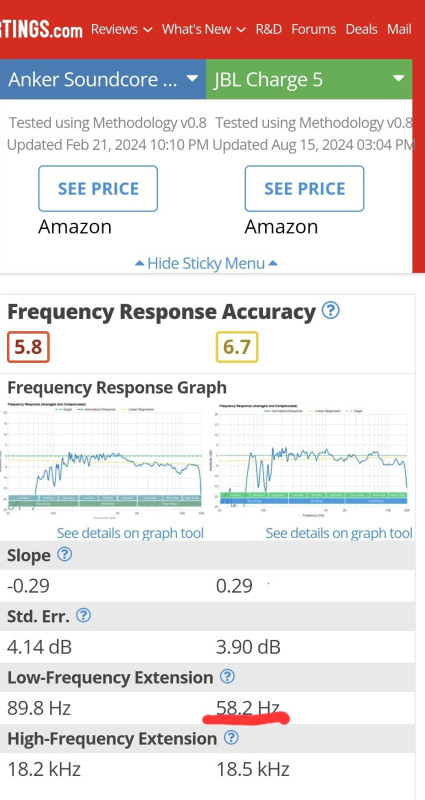The image size is (425, 800).
Task: Click the RTINGS.com logo
Action: [x=41, y=29]
